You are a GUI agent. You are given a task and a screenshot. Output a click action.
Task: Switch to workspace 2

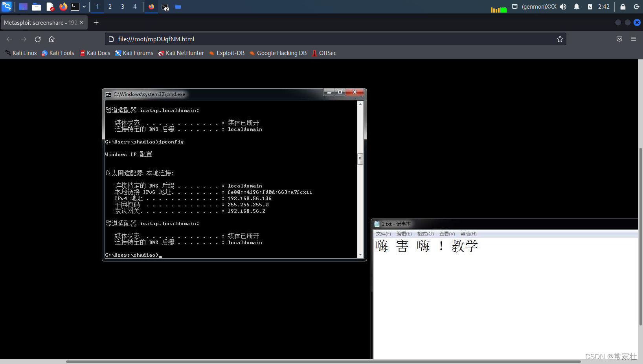(x=110, y=7)
